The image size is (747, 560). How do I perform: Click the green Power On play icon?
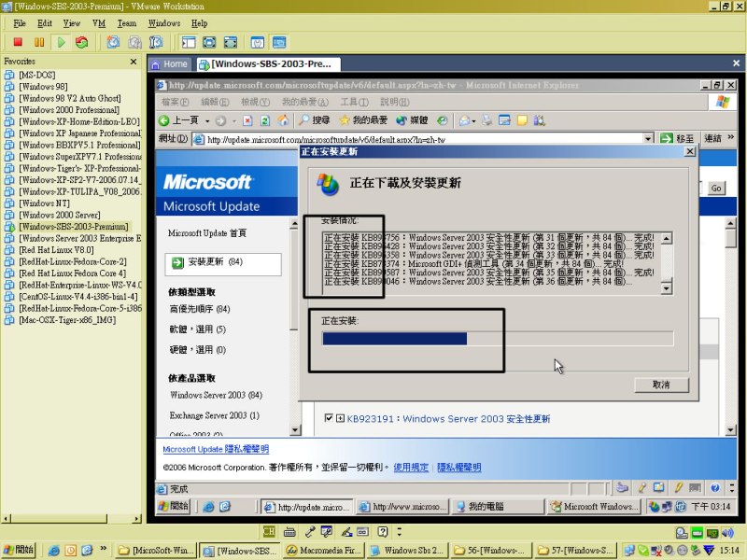click(61, 42)
